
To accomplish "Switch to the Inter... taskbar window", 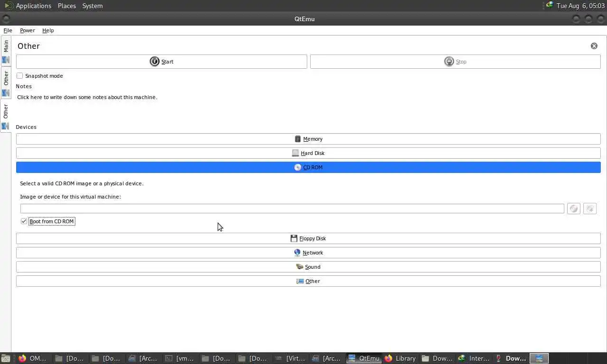I will (x=473, y=358).
